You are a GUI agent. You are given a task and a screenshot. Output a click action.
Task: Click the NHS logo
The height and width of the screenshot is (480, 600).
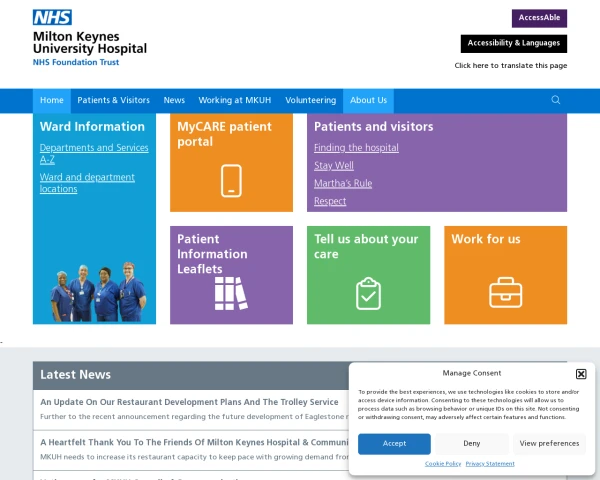click(x=52, y=17)
